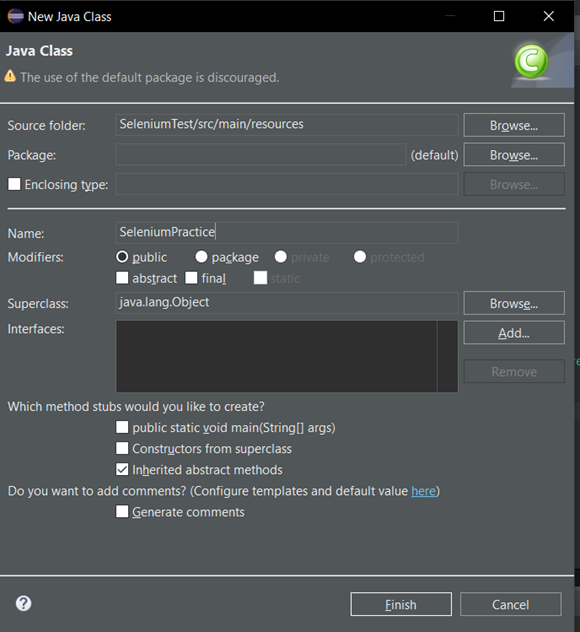Select the public modifier radio button
This screenshot has width=580, height=632.
click(x=122, y=257)
